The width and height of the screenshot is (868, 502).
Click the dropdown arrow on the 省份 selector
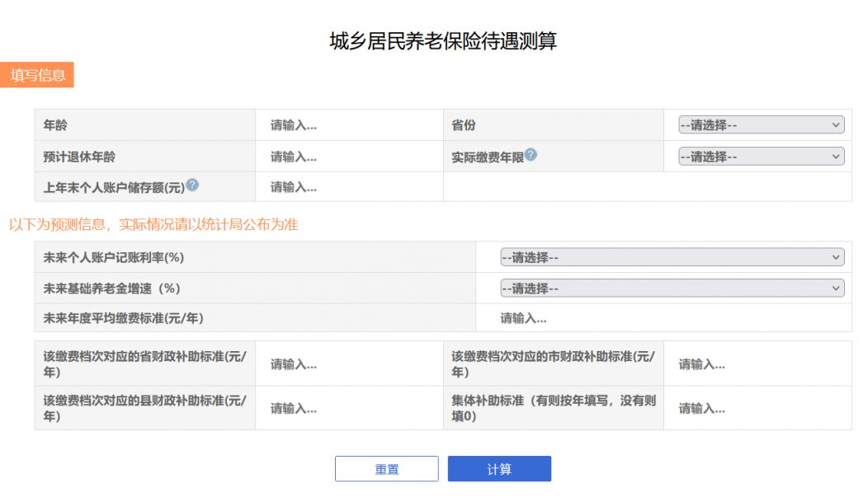click(836, 124)
